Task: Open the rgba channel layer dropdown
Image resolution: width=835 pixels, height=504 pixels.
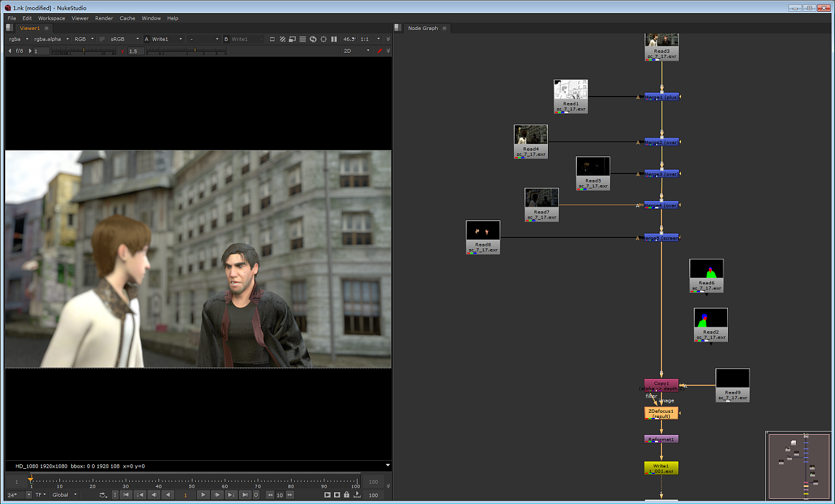Action: [18, 39]
